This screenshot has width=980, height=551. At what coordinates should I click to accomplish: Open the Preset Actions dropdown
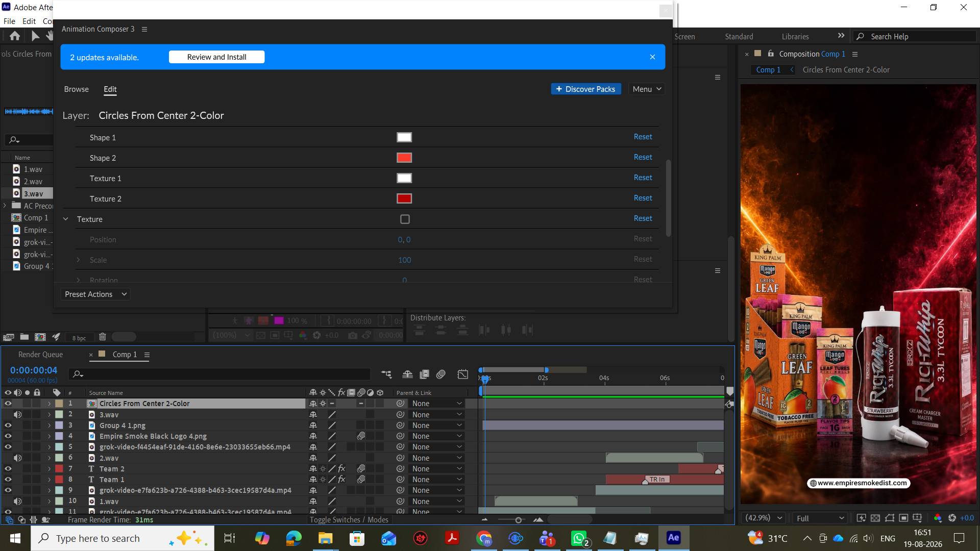coord(95,294)
